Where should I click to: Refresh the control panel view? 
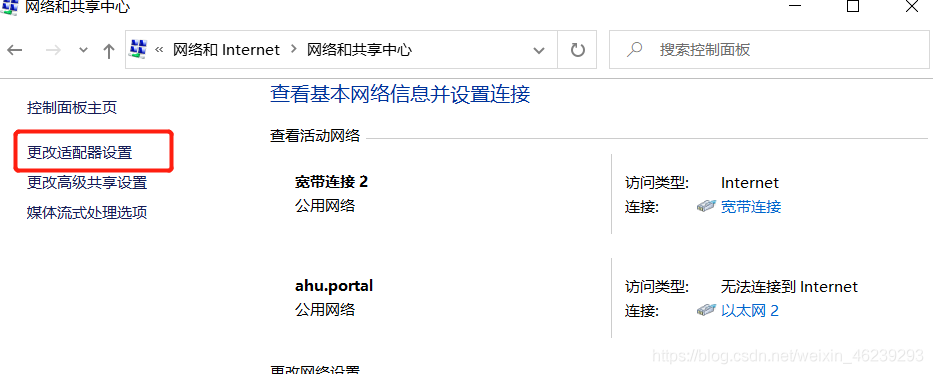click(x=577, y=50)
